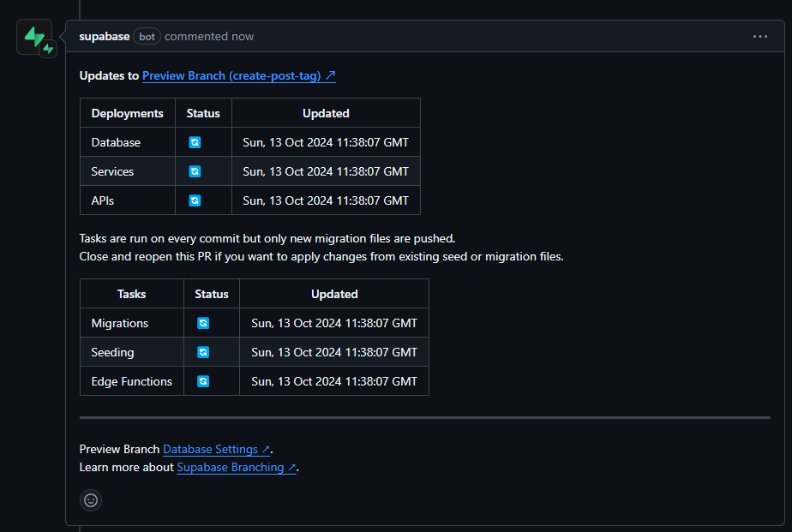
Task: Click the 'commented now' timestamp
Action: pos(209,37)
